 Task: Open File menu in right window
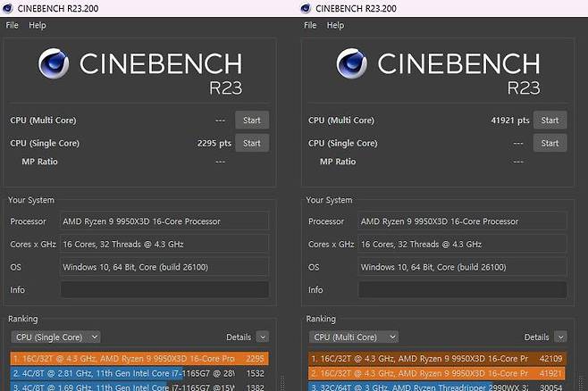(x=310, y=25)
